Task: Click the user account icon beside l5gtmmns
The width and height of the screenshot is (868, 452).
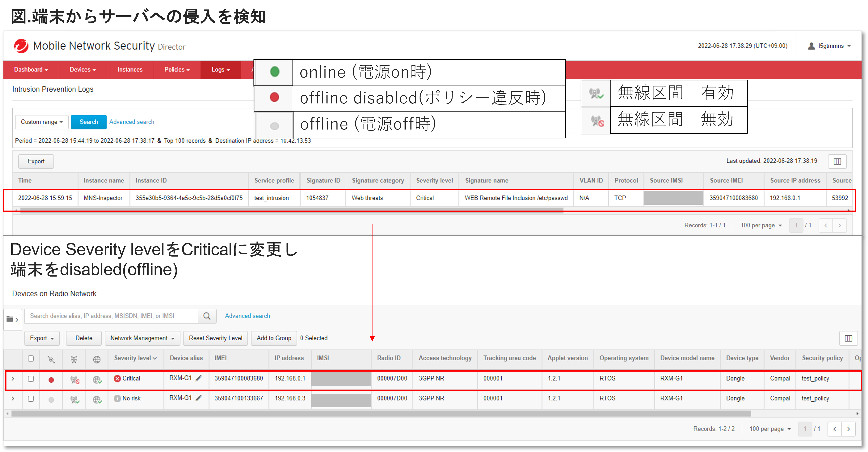Action: point(811,46)
